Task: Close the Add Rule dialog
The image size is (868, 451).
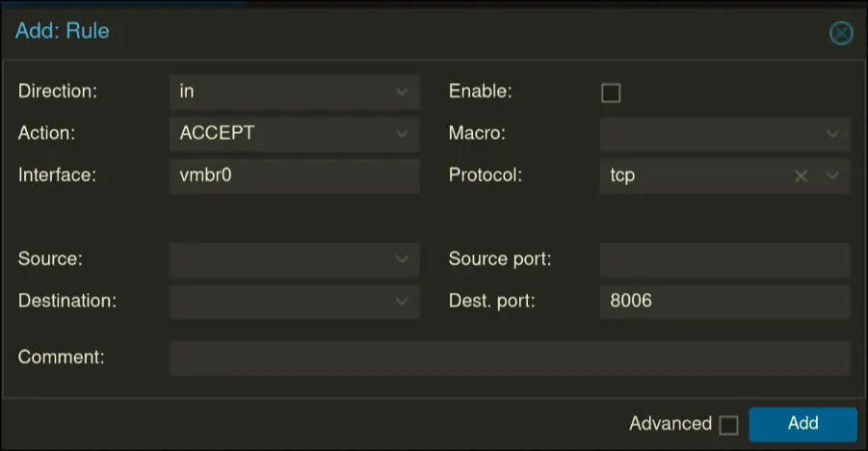Action: [841, 33]
